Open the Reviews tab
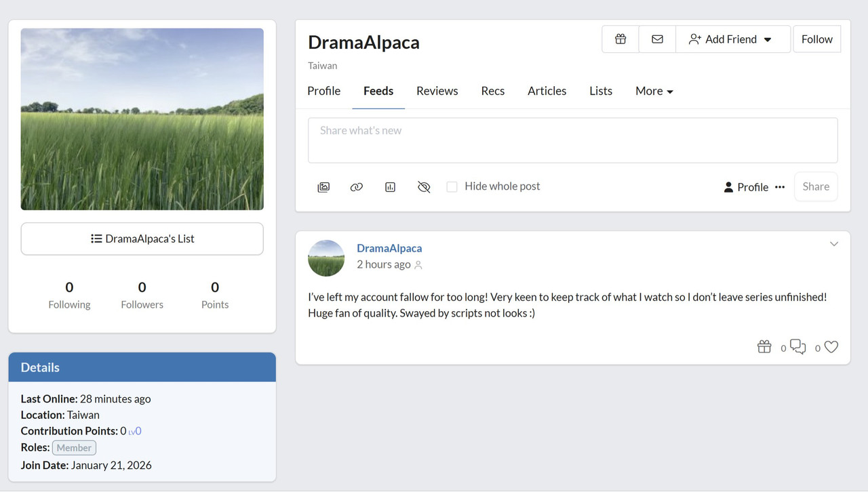This screenshot has width=868, height=492. [x=437, y=91]
